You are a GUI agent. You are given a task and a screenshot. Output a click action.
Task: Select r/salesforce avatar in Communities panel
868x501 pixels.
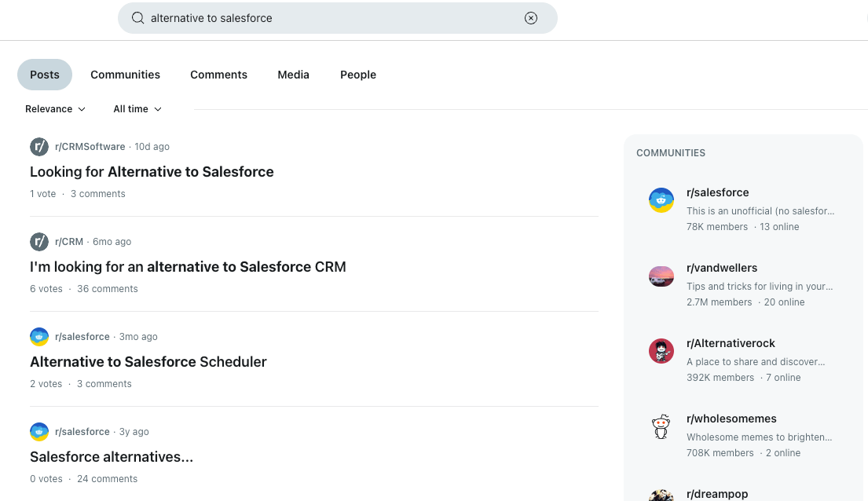point(661,200)
